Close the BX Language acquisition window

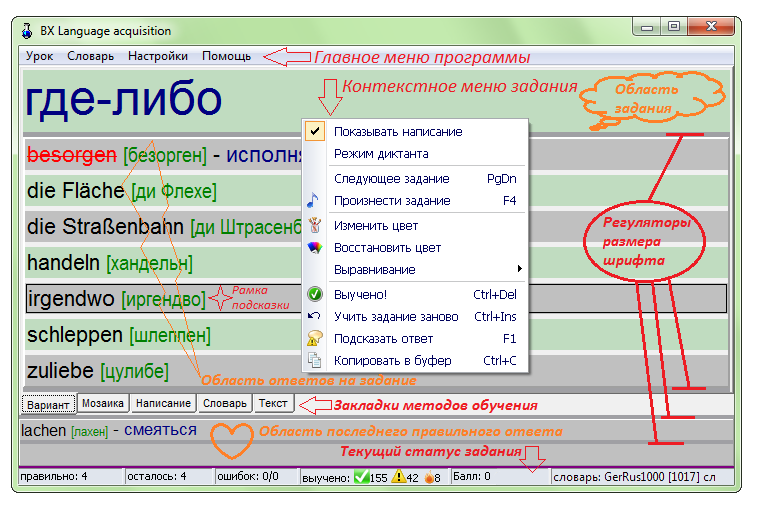click(x=711, y=27)
